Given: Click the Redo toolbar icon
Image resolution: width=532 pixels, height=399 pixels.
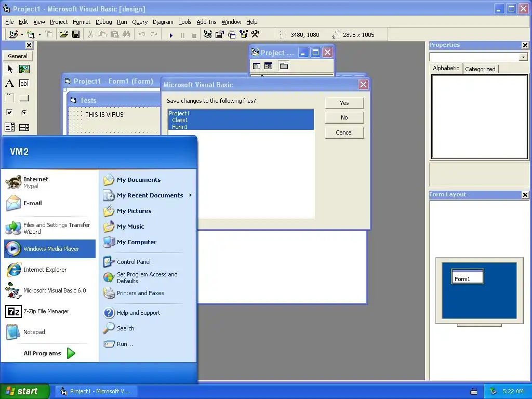Looking at the screenshot, I should point(154,35).
